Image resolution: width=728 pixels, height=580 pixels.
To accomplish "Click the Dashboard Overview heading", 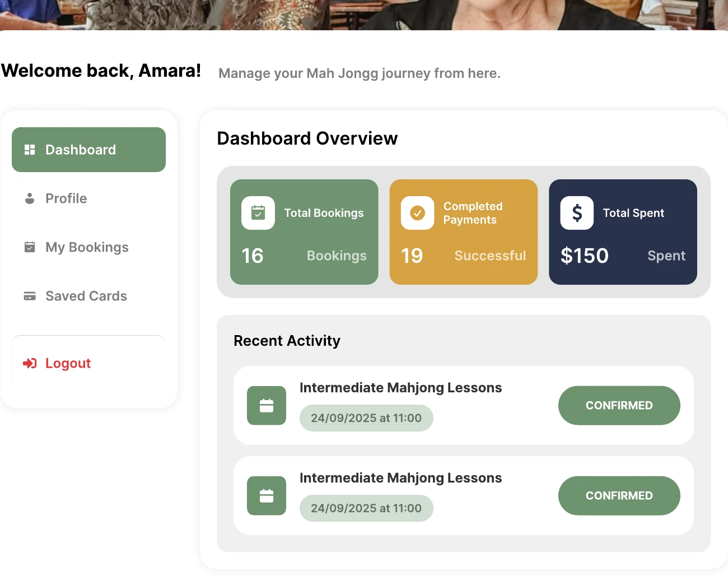I will coord(307,138).
